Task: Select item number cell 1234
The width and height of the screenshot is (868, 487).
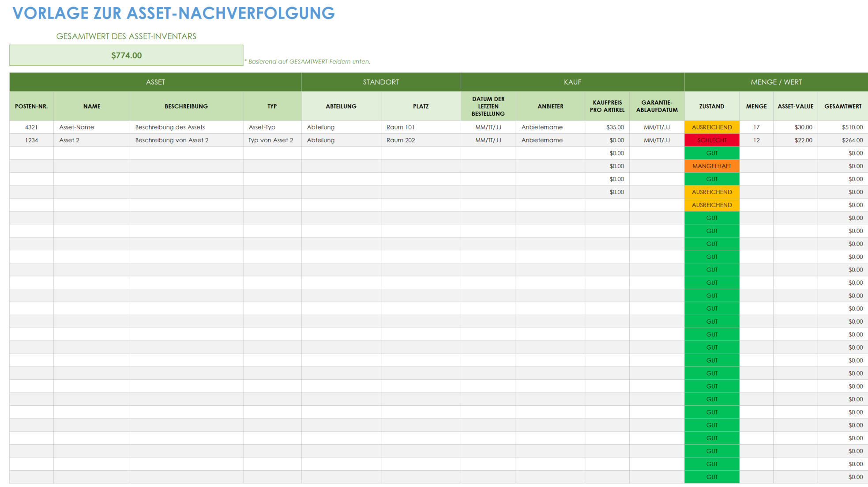Action: click(31, 140)
